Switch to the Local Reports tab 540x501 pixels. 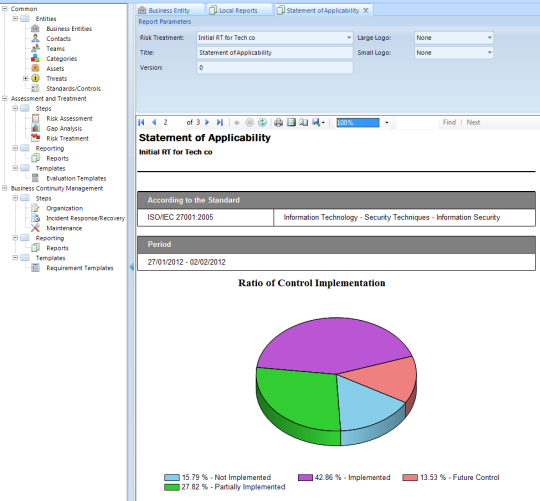click(239, 10)
